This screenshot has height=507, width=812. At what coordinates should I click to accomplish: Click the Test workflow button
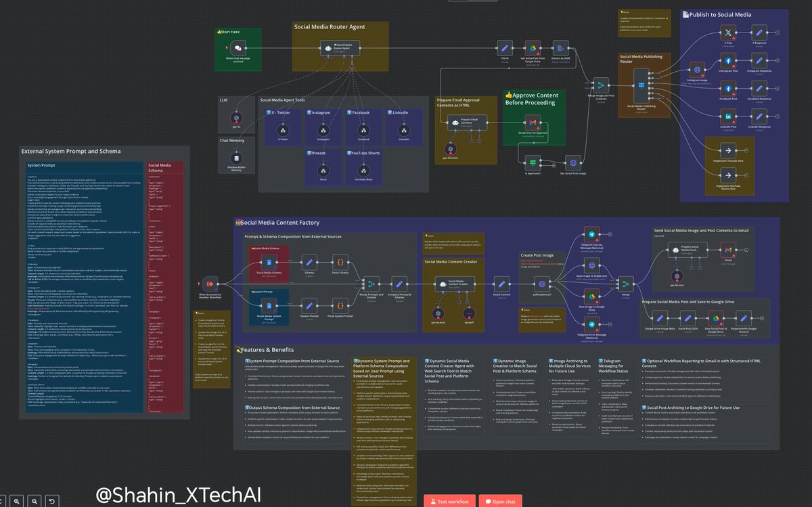(449, 502)
